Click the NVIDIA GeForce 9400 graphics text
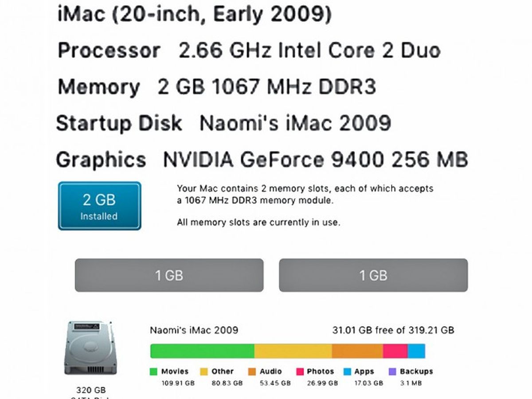 [315, 159]
